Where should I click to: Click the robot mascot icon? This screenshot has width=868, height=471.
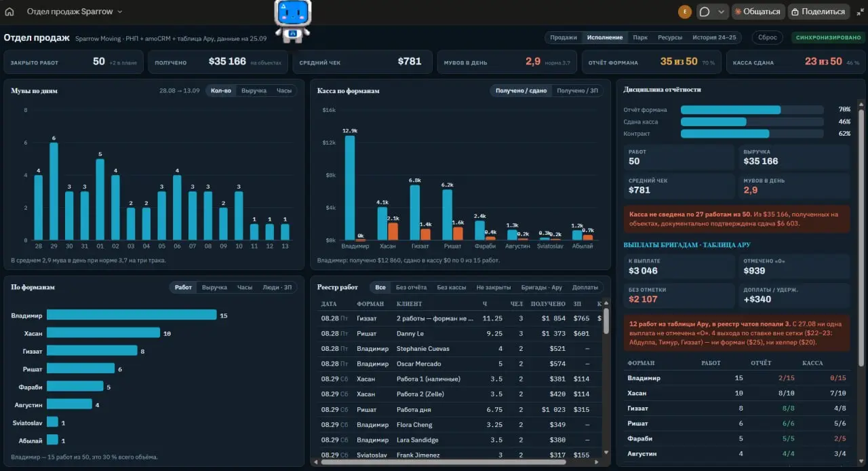(292, 21)
